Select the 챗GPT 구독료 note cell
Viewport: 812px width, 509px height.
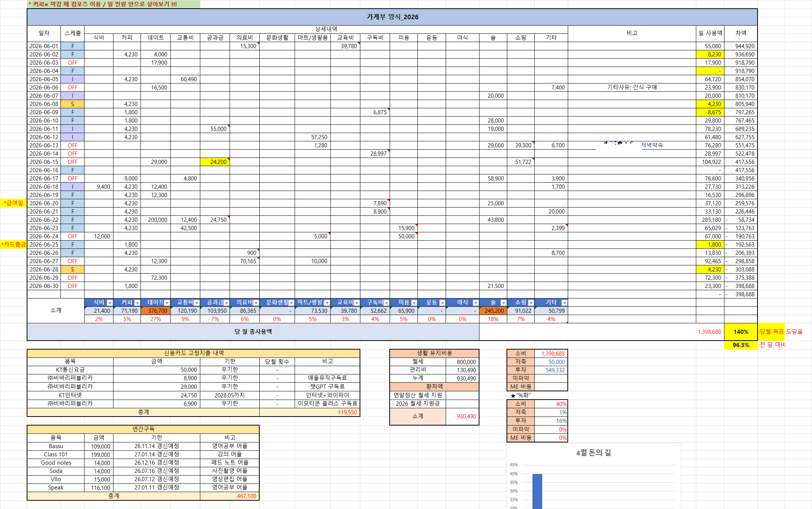click(x=327, y=386)
